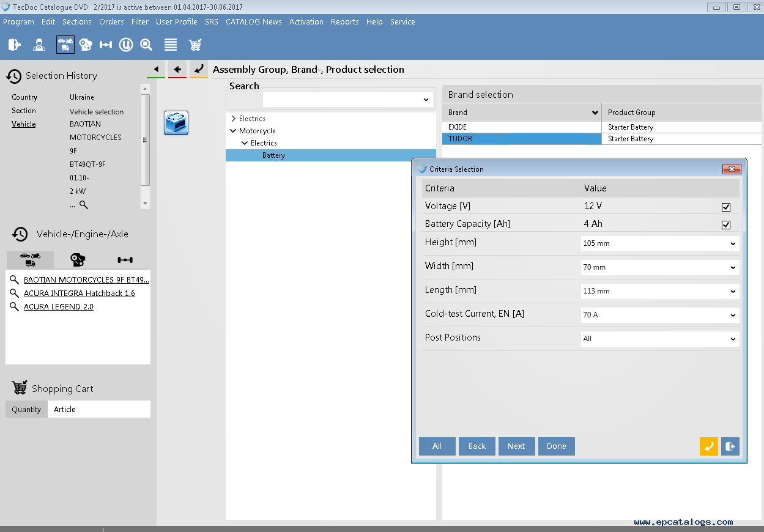Click the list view toolbar icon
The height and width of the screenshot is (532, 764).
coord(171,45)
